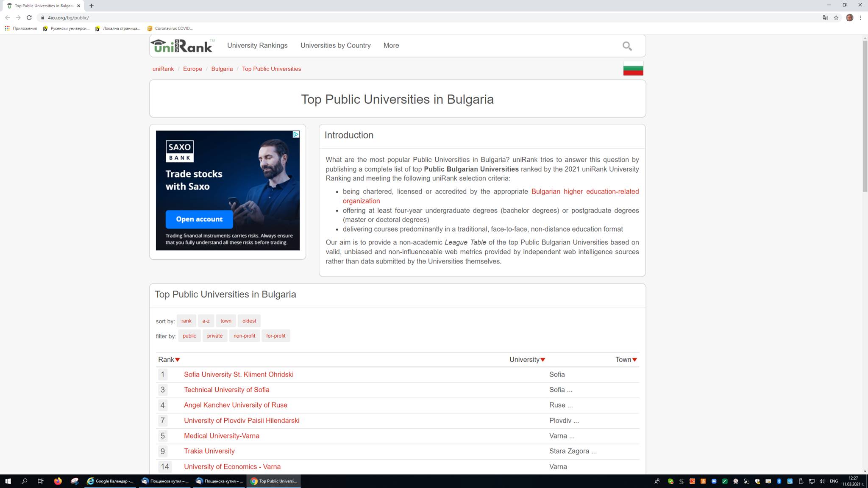Screen dimensions: 868x488
Task: Sort table using University column arrow
Action: point(542,360)
